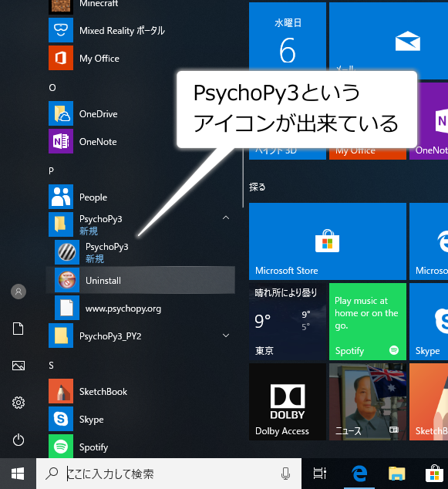
Task: Open Pictures from the Start sidebar
Action: tap(19, 366)
